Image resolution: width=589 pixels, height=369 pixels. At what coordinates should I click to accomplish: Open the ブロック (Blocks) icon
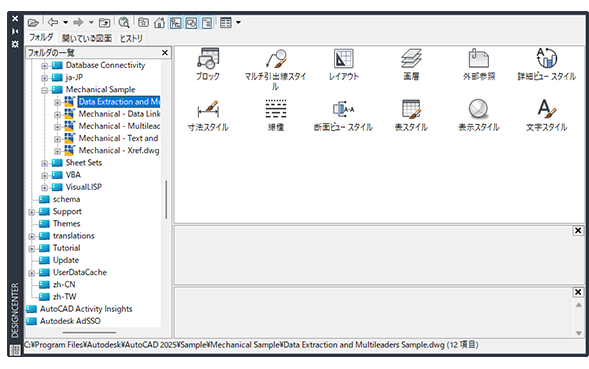pyautogui.click(x=208, y=64)
